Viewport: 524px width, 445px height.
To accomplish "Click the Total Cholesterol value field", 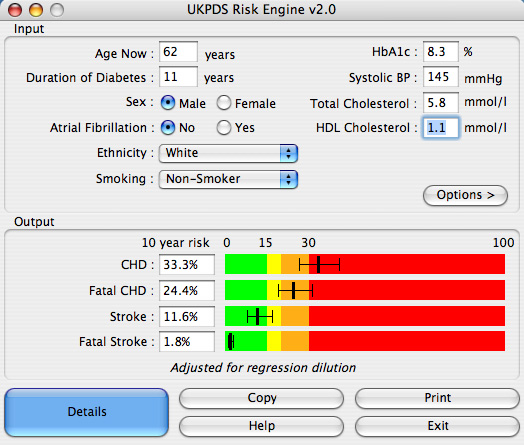I will tap(440, 102).
